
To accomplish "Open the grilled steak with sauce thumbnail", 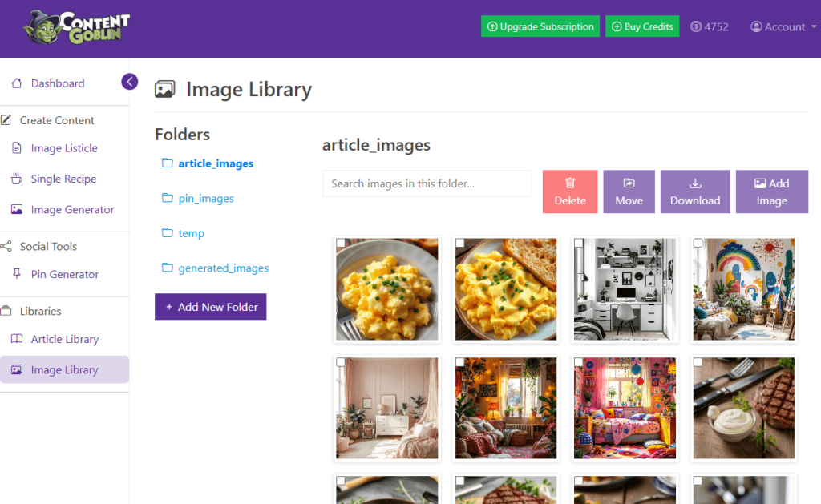I will tap(744, 408).
